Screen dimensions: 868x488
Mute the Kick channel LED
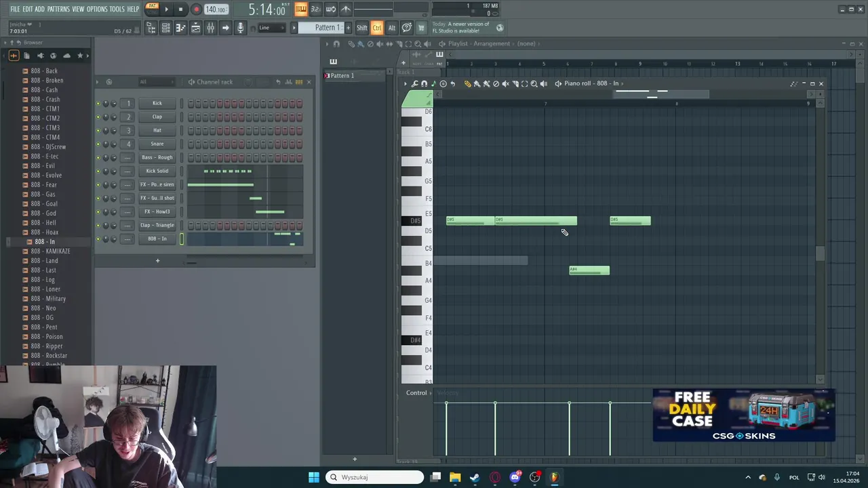(98, 104)
